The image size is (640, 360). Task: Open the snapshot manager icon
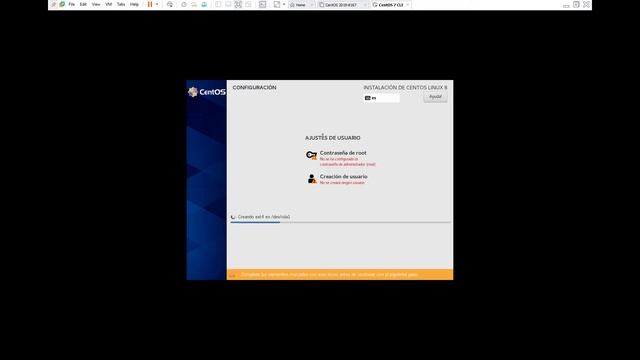coord(204,4)
